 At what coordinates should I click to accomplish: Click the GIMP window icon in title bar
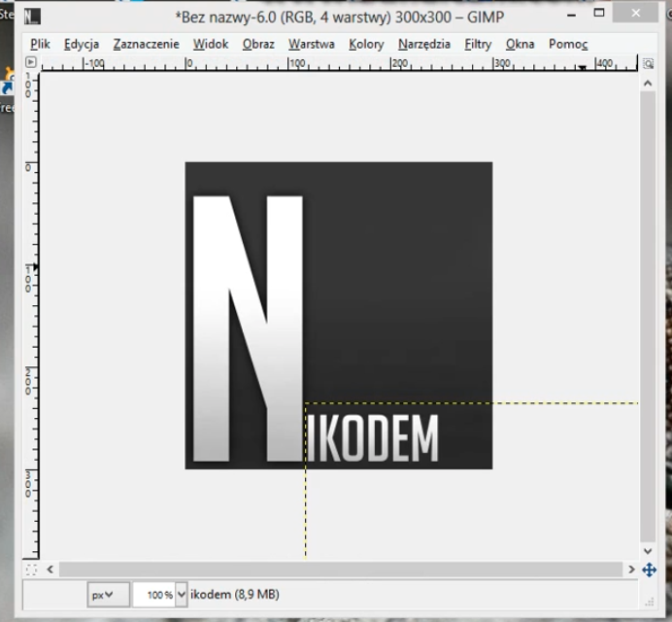(x=32, y=16)
